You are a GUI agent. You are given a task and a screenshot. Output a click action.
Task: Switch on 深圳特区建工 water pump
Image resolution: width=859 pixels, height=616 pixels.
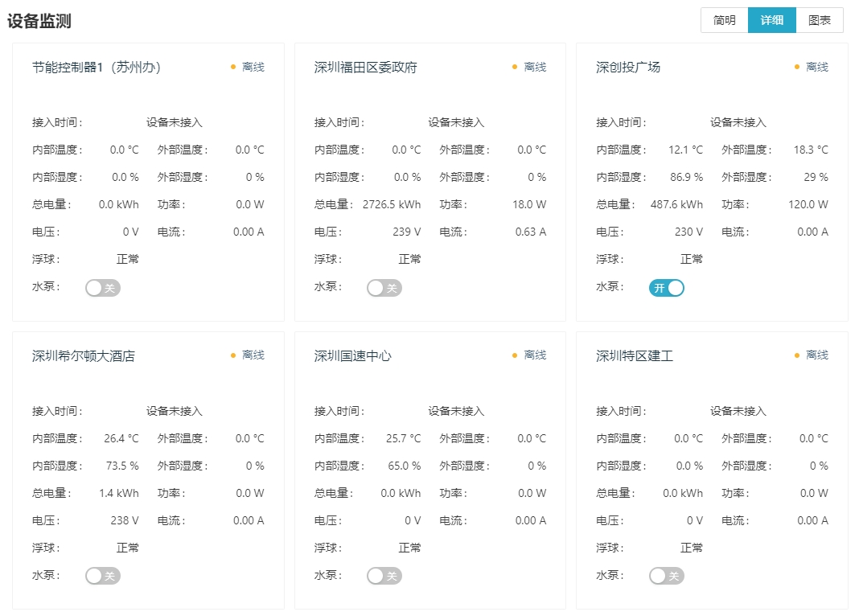[x=667, y=576]
